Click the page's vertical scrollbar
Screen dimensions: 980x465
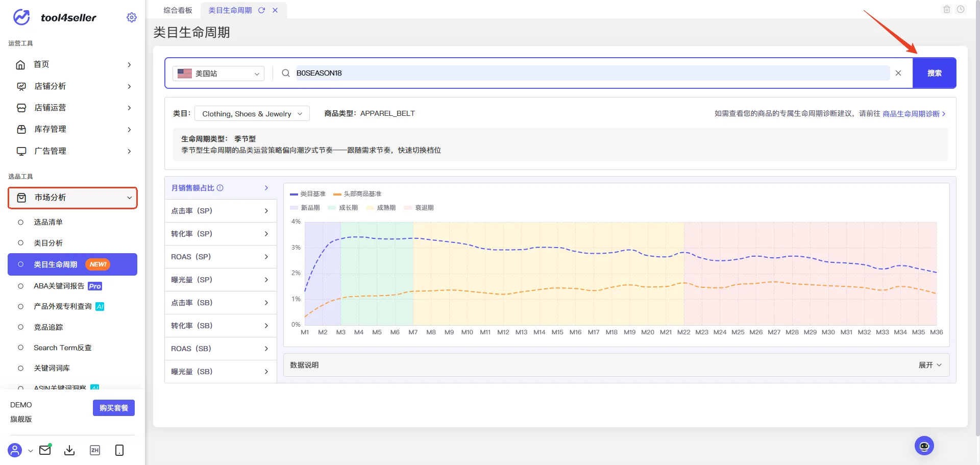tap(977, 219)
